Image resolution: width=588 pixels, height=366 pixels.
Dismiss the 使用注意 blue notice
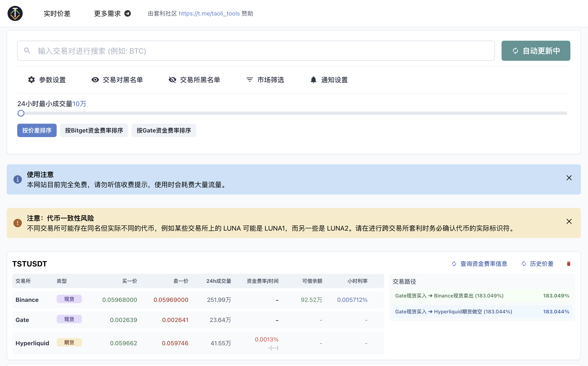(569, 178)
